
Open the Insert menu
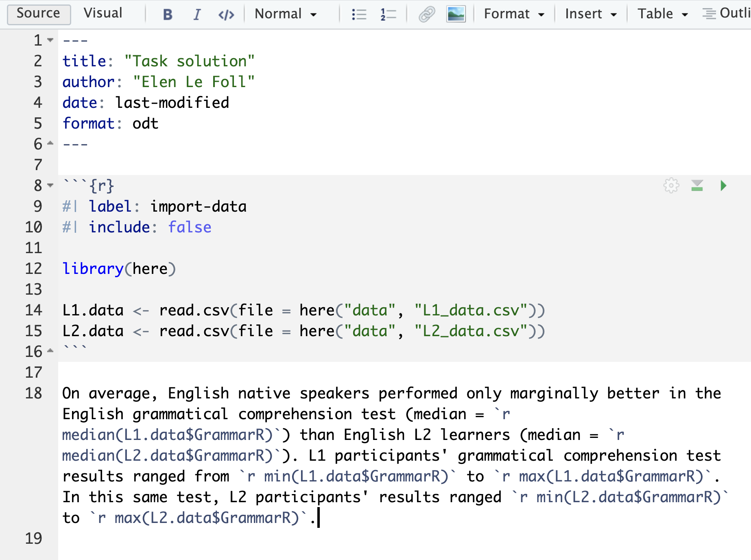click(591, 14)
